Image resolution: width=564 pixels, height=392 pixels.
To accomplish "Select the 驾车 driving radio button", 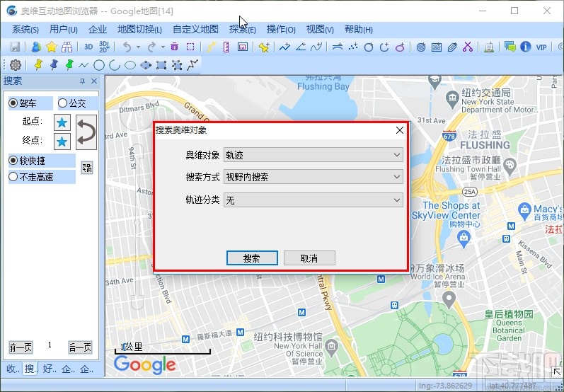I will pos(13,103).
